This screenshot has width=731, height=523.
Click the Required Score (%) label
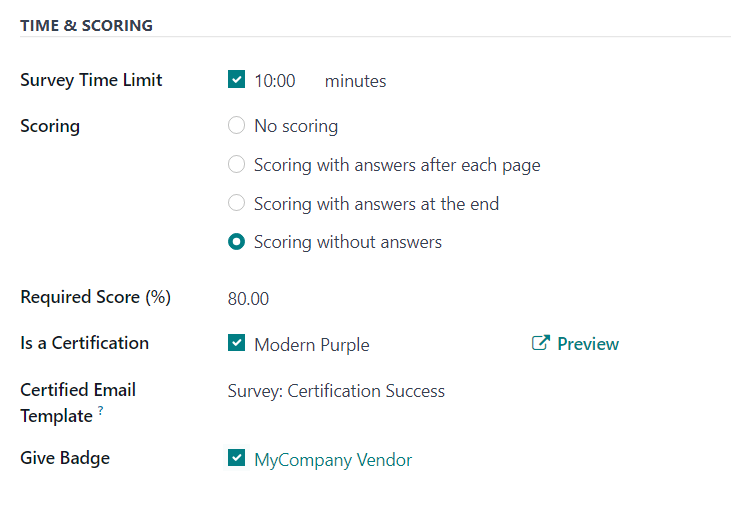(x=95, y=297)
